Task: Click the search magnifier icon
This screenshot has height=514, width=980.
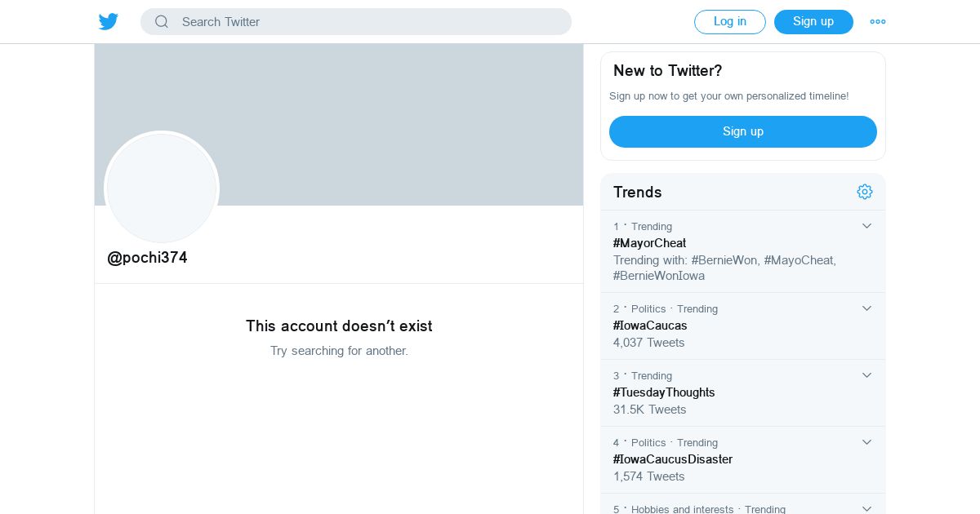Action: pos(162,22)
